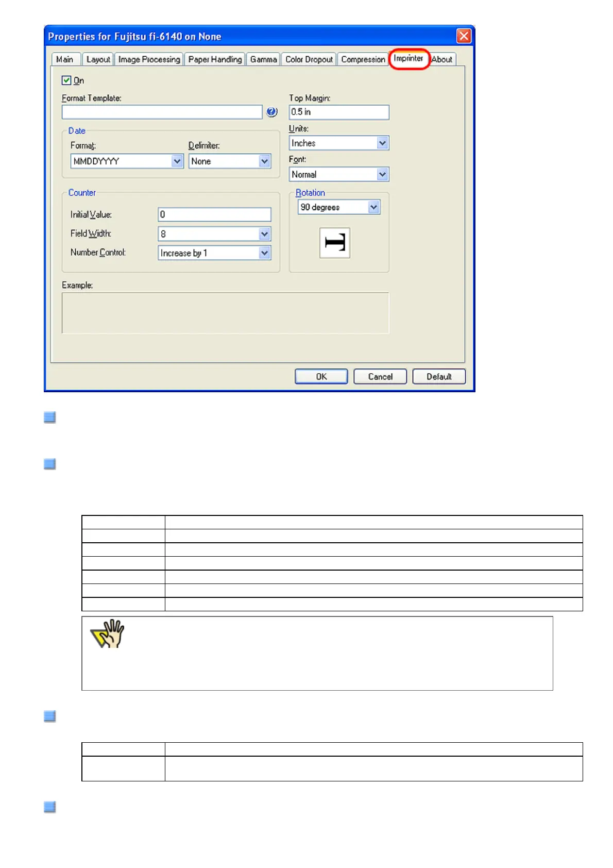Switch to the Image Processing tab
This screenshot has height=868, width=613.
[149, 59]
